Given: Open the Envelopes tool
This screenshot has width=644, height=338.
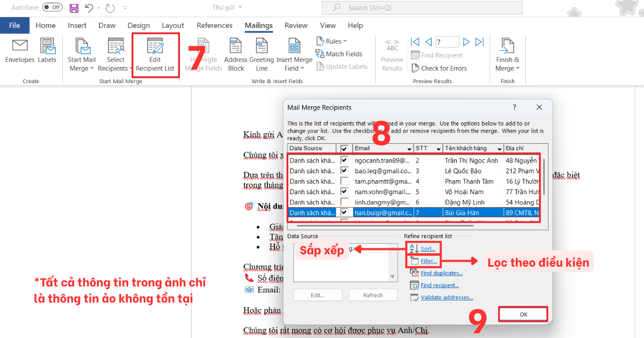Looking at the screenshot, I should (x=20, y=51).
